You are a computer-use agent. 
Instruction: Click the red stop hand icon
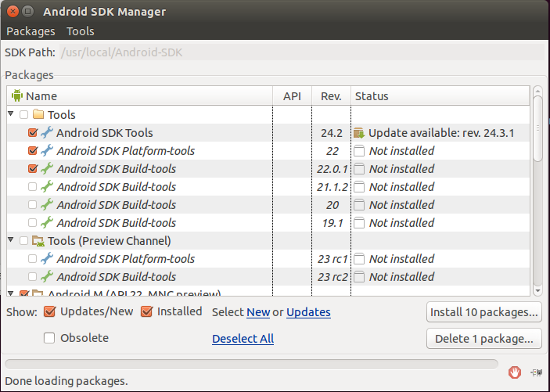[x=515, y=372]
